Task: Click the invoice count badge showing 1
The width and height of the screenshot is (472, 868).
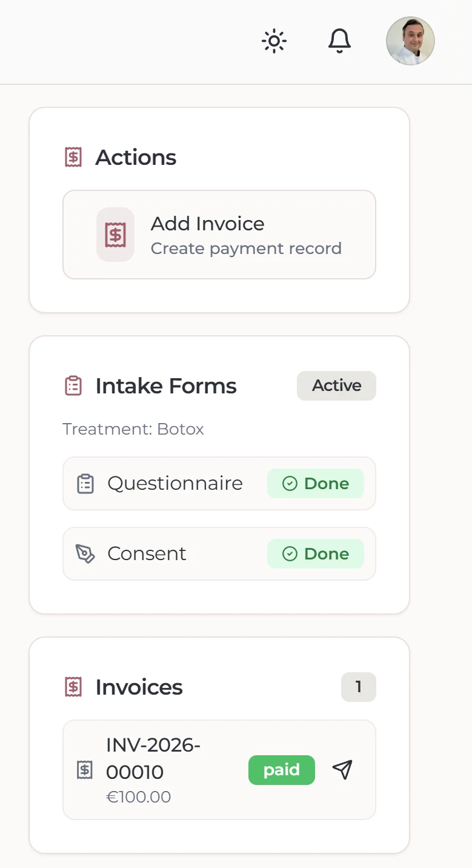Action: tap(359, 687)
